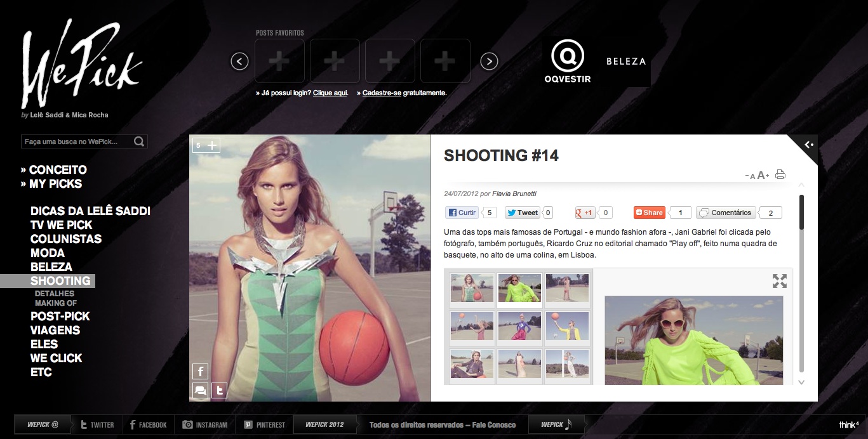Open comments via the speech-bubble icon on the image

[200, 390]
